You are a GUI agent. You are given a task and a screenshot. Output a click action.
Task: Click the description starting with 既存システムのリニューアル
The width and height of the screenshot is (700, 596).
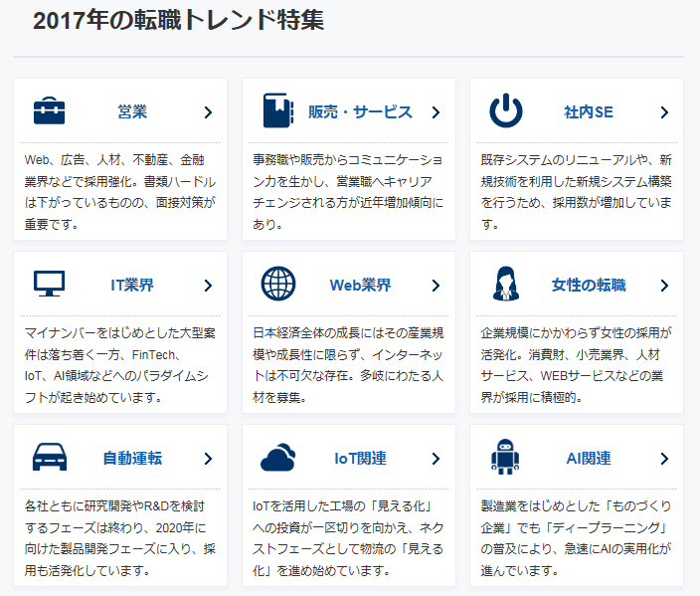pos(577,192)
